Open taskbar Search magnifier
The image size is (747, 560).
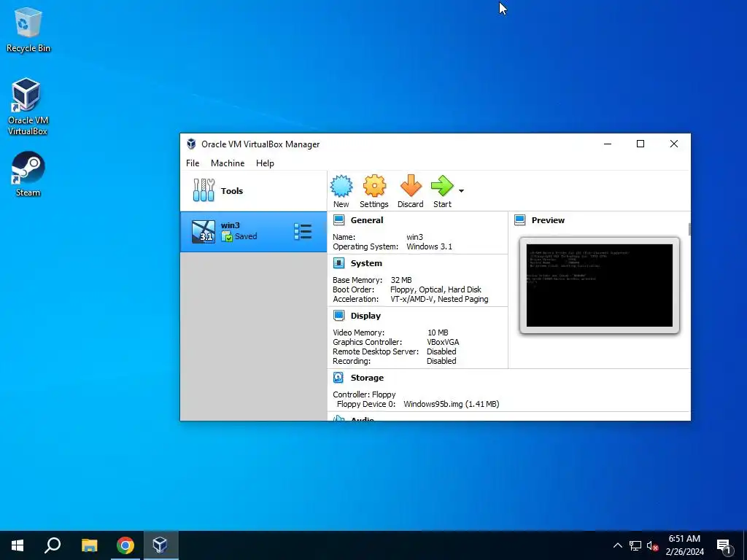click(x=53, y=545)
